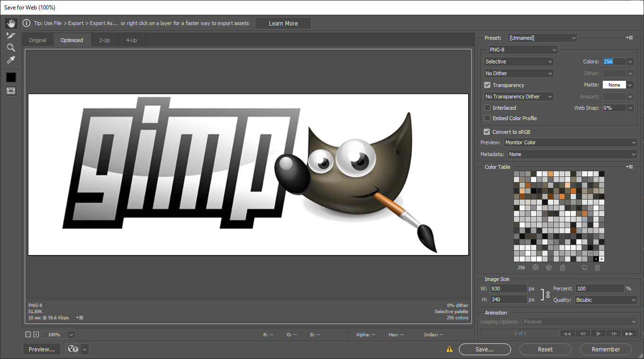This screenshot has height=359, width=644.
Task: Select the Hand tool
Action: pyautogui.click(x=11, y=23)
